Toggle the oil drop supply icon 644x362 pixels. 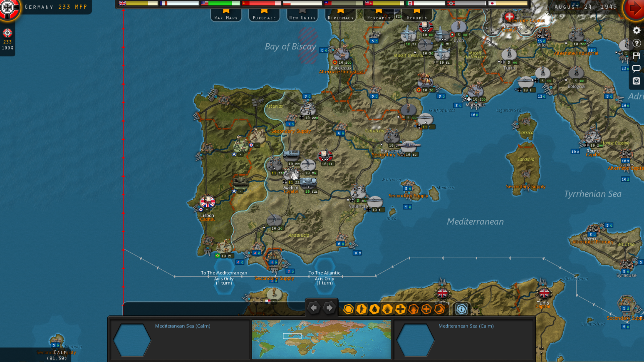pyautogui.click(x=374, y=309)
